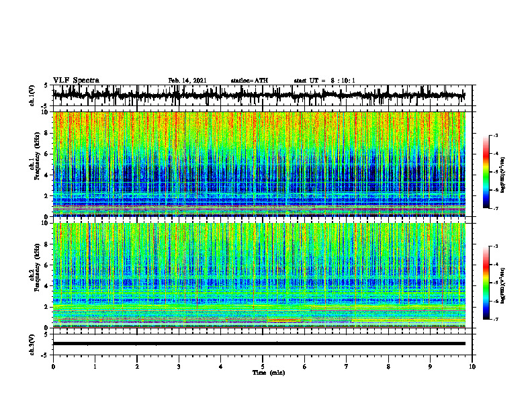
Task: Click the "1" tick on the time axis
Action: coord(95,367)
